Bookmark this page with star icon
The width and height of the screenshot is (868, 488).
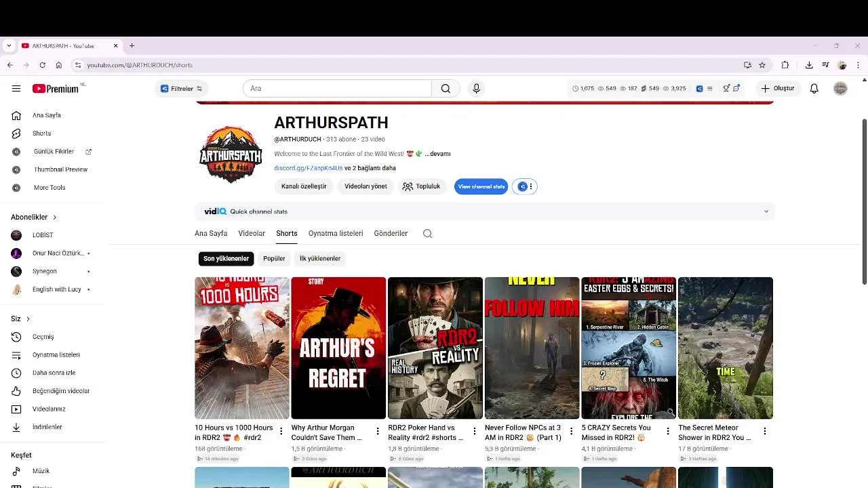point(762,65)
